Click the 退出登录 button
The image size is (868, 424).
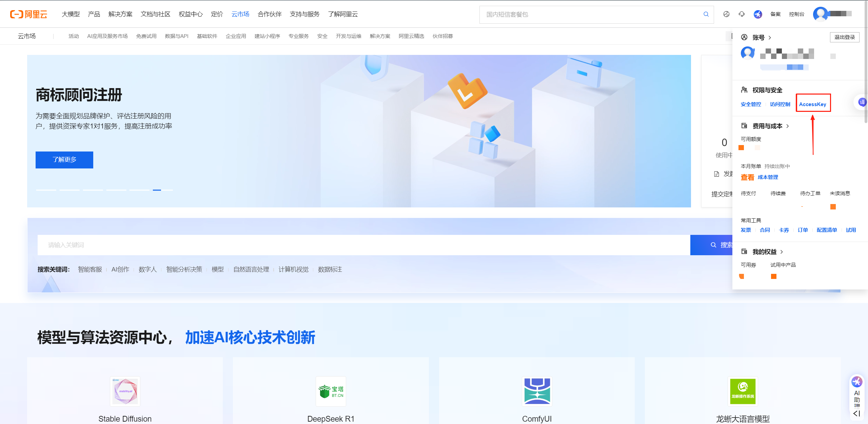point(845,37)
